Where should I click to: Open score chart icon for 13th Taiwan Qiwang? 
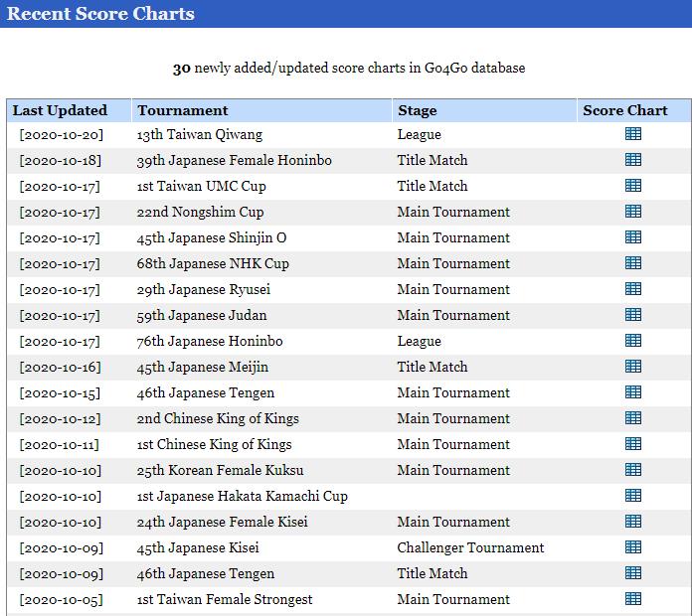click(633, 134)
